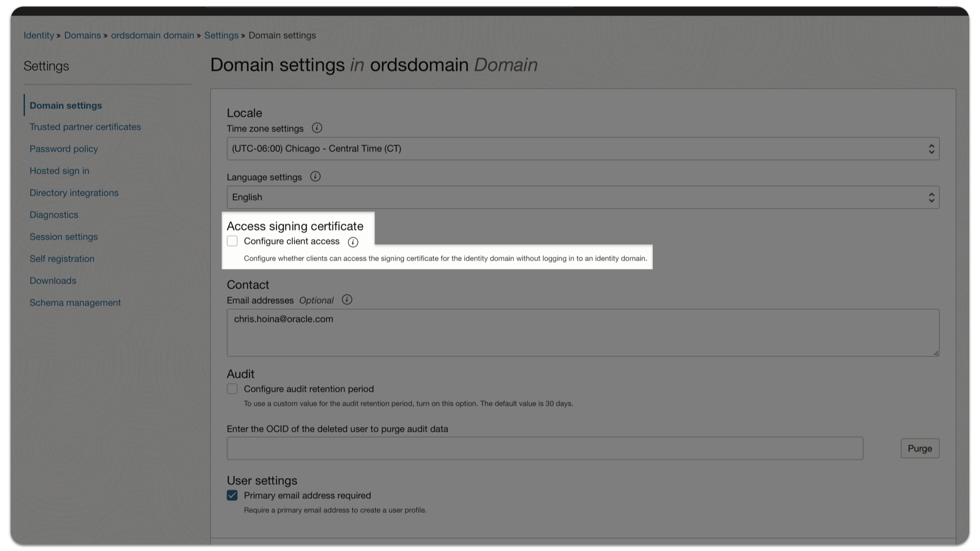Navigate to Domains via breadcrumb
Screen dimensions: 980x551
83,35
